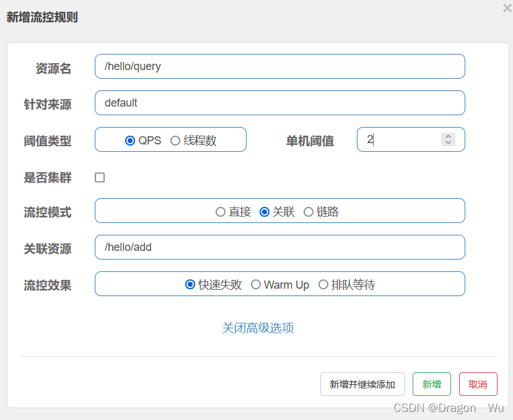Click the 新增并继续添加 button
513x420 pixels.
(362, 384)
